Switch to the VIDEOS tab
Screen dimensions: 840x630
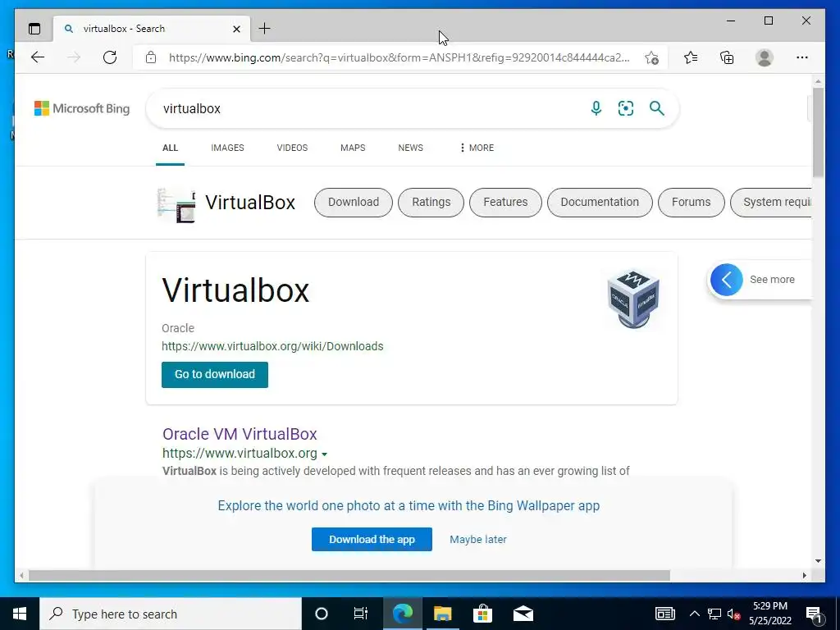[x=292, y=148]
